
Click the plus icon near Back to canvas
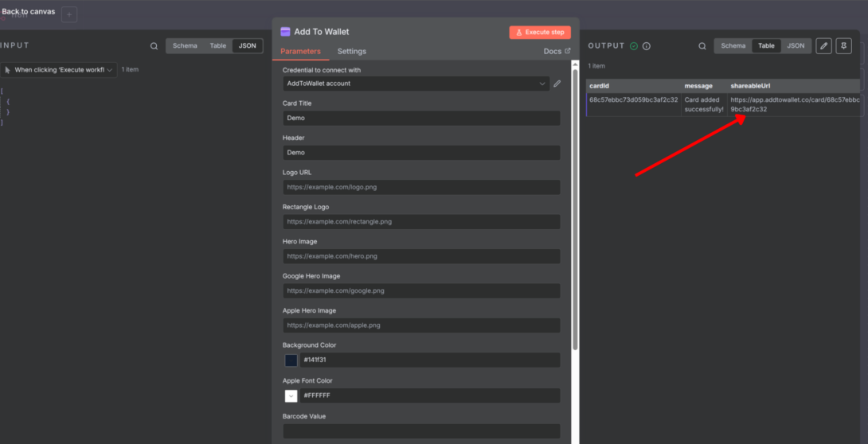point(69,14)
